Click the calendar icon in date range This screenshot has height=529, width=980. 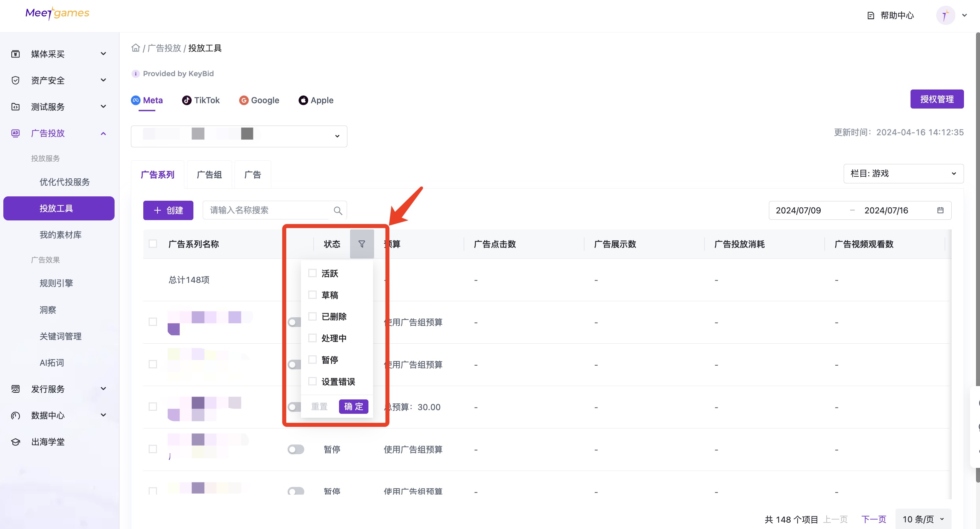(941, 210)
